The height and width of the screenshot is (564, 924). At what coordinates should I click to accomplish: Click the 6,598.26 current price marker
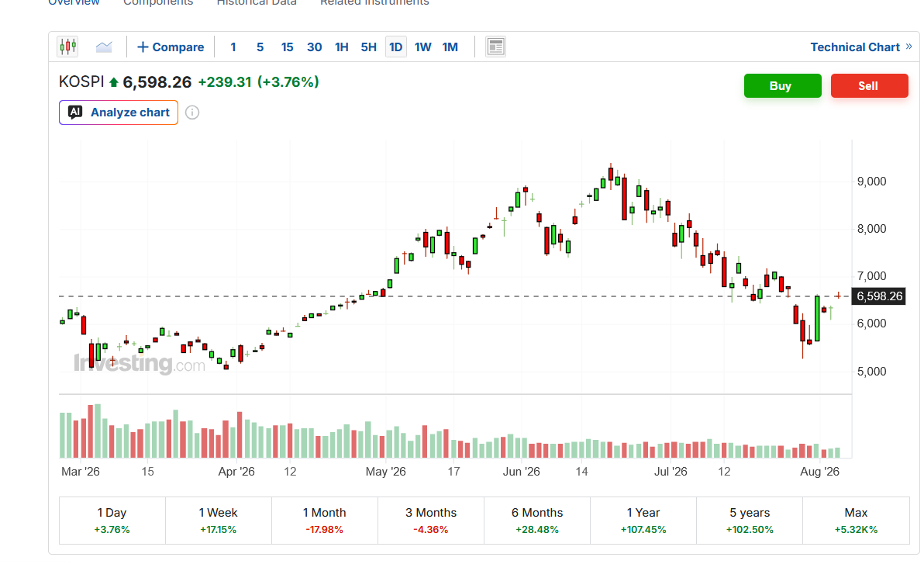[878, 296]
